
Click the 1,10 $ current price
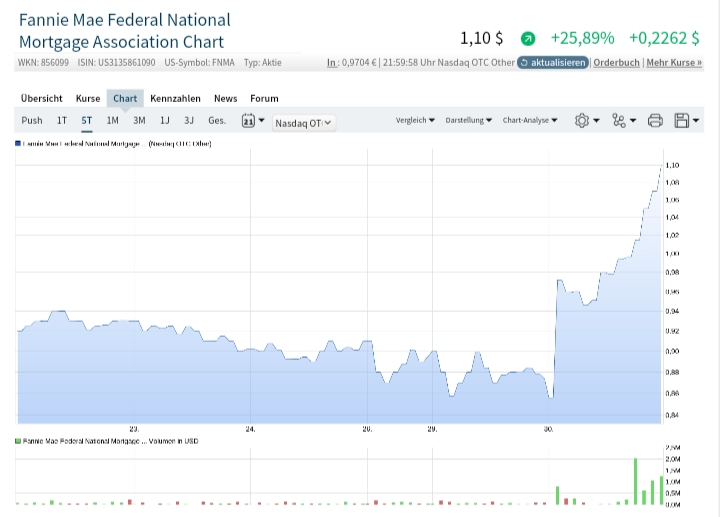pos(481,38)
